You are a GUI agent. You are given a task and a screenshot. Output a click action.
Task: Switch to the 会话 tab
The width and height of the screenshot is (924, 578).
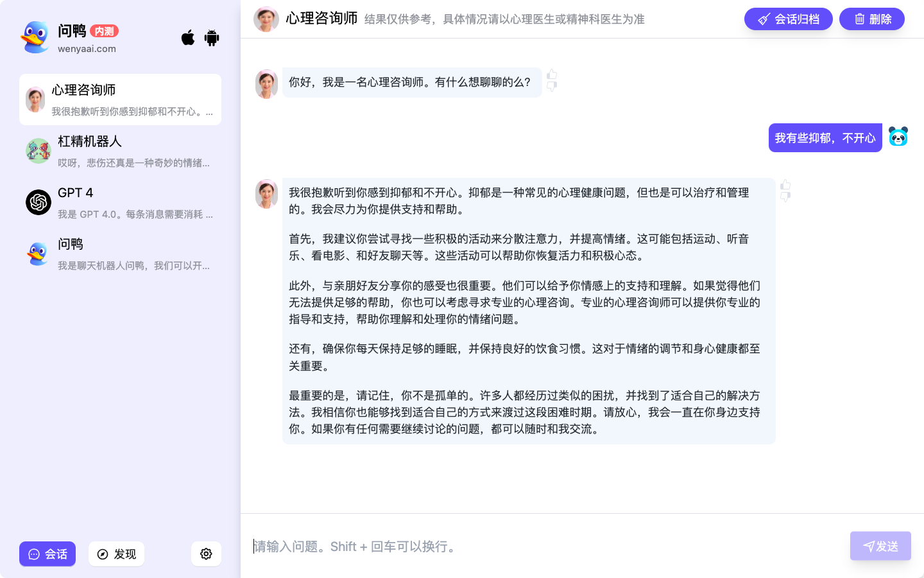[47, 554]
